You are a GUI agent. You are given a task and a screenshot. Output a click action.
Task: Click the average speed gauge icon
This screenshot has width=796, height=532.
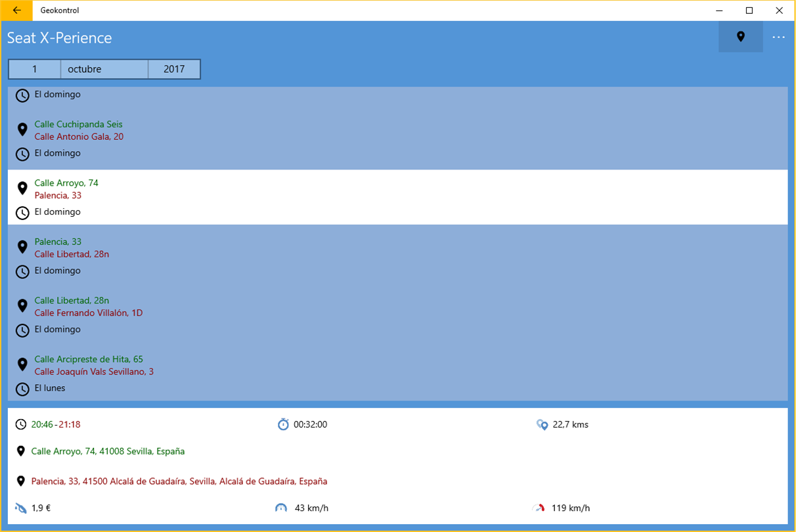281,508
